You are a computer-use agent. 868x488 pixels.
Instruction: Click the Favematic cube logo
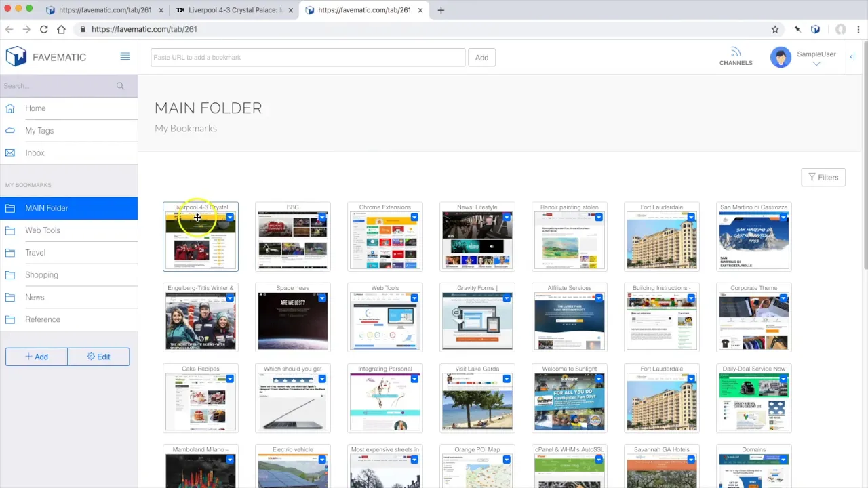click(16, 56)
